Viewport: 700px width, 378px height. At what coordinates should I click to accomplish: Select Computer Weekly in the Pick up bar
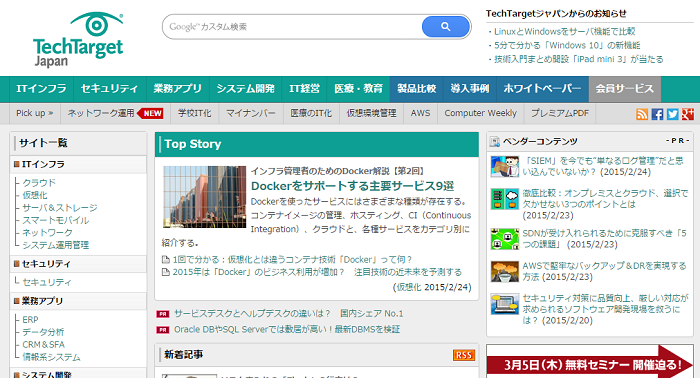pos(480,113)
